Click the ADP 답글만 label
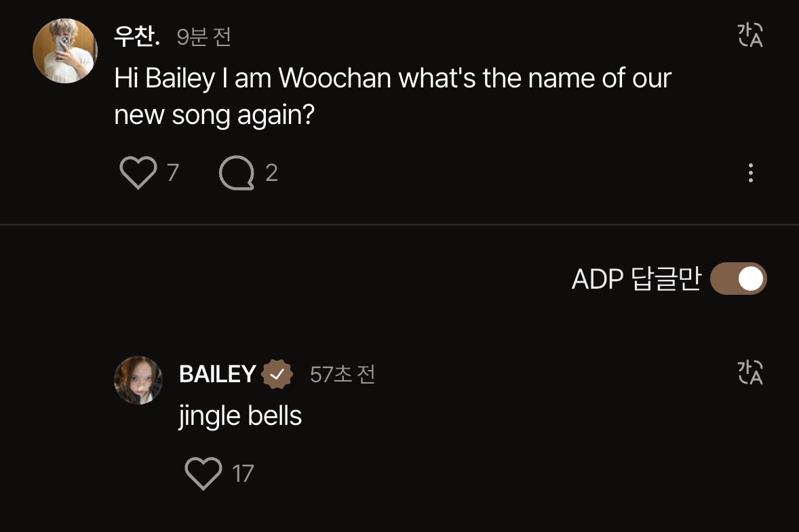799x532 pixels. pyautogui.click(x=636, y=279)
